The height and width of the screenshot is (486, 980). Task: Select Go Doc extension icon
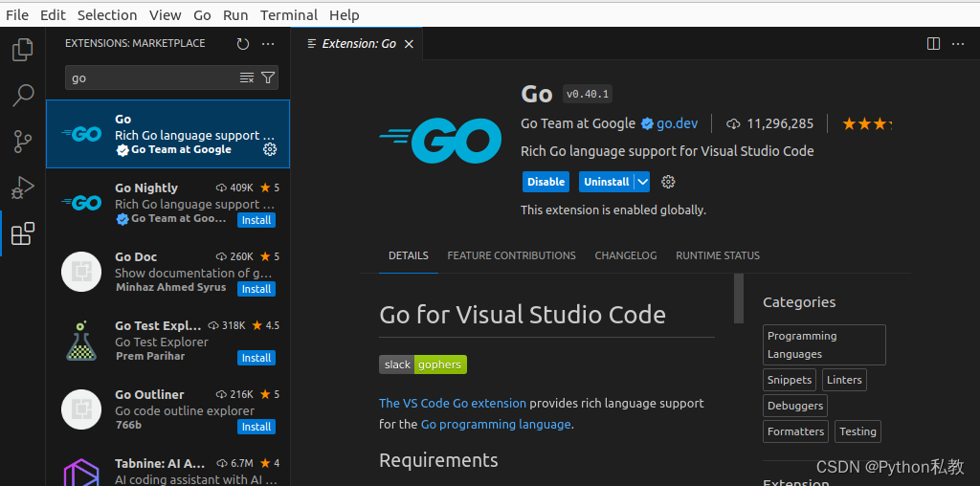[x=81, y=271]
